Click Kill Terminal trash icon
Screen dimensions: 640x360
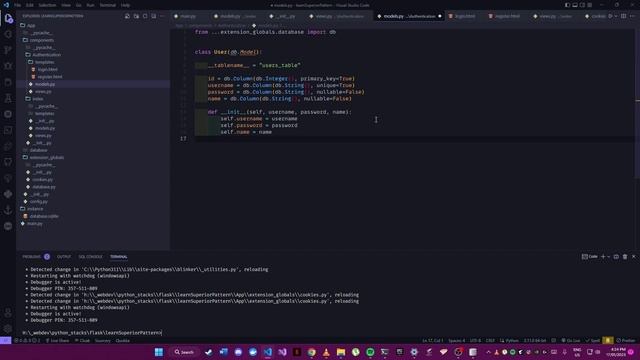[625, 257]
